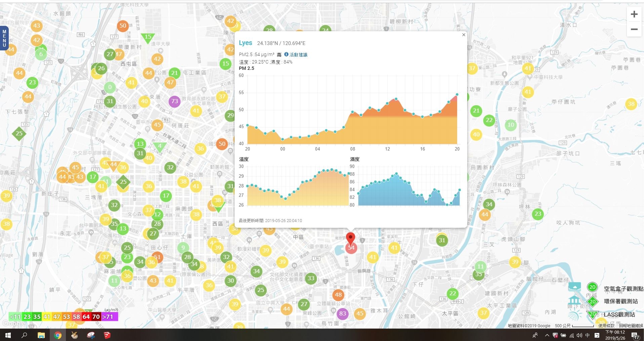Select the light green triangle marker 4
This screenshot has width=644, height=341.
[x=160, y=146]
